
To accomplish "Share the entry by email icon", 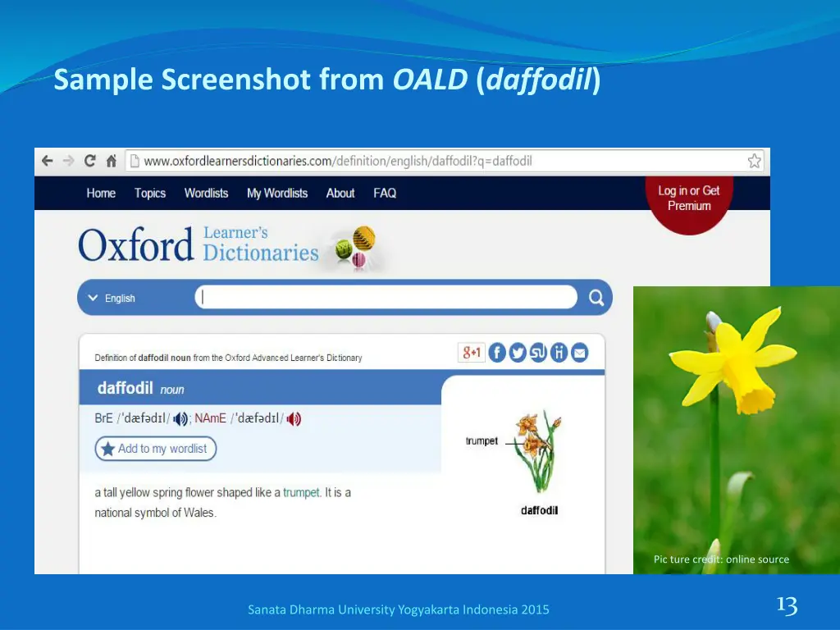I will click(x=580, y=353).
